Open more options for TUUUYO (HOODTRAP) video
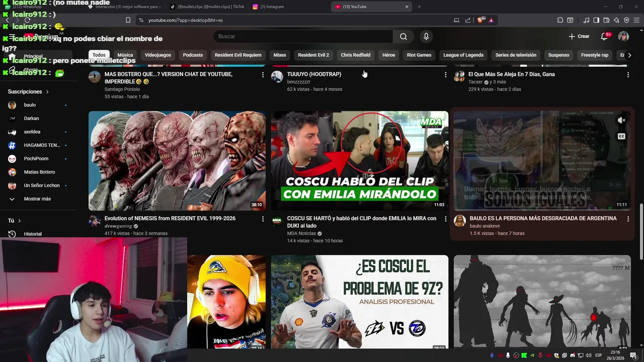Viewport: 644px width, 362px height. point(445,74)
